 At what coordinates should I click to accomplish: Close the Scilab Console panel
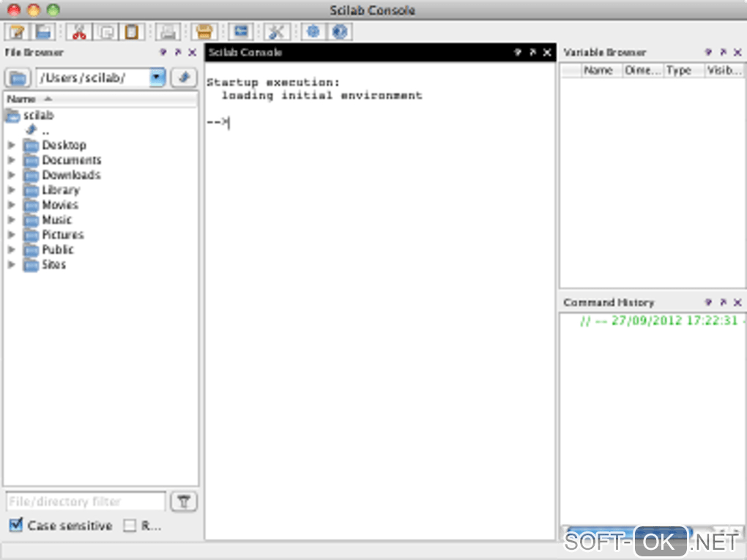tap(547, 52)
